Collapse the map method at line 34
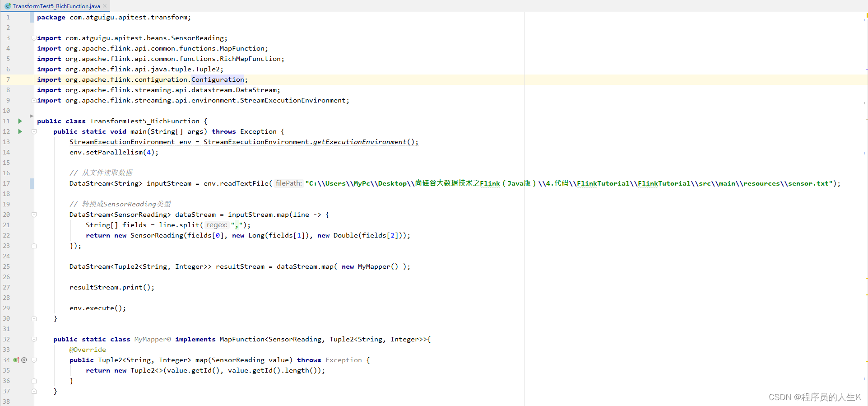868x406 pixels. 34,360
